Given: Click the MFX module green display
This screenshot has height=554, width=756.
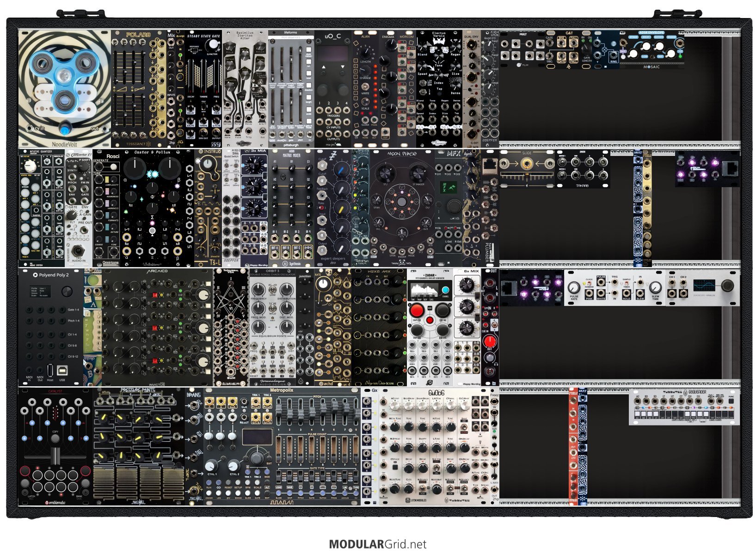Looking at the screenshot, I should coord(448,188).
